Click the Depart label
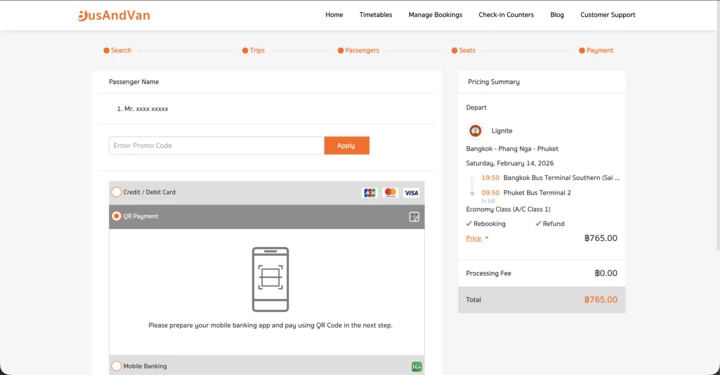Screen dimensions: 720x375 [x=476, y=107]
